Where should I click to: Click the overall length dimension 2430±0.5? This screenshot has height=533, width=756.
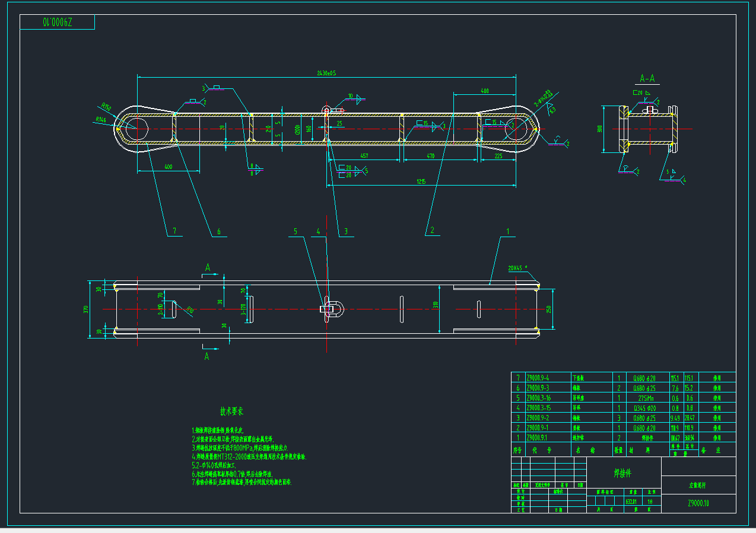pyautogui.click(x=326, y=73)
